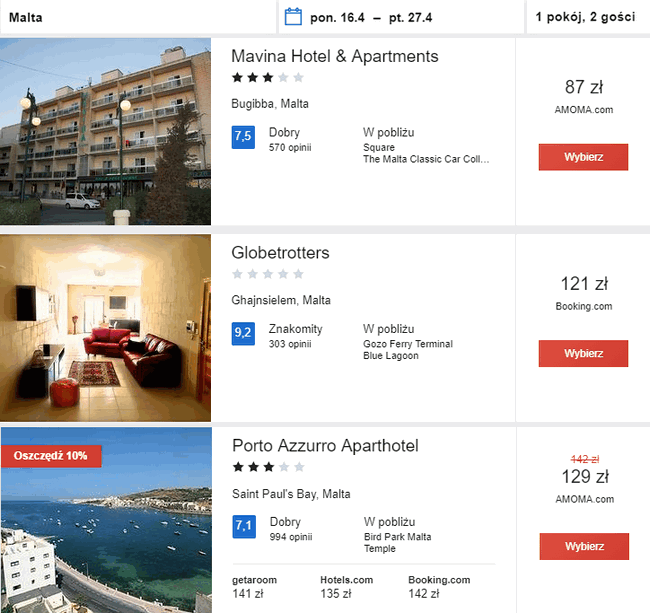Viewport: 650px width, 613px height.
Task: Click Wybierz for the Globetrotters offer
Action: tap(583, 354)
